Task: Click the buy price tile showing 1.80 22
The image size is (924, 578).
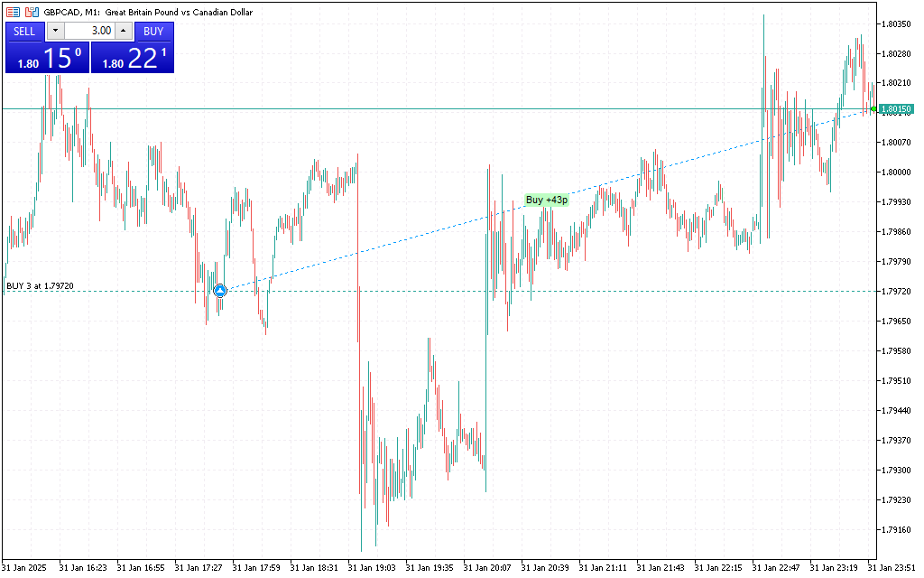Action: [x=132, y=59]
